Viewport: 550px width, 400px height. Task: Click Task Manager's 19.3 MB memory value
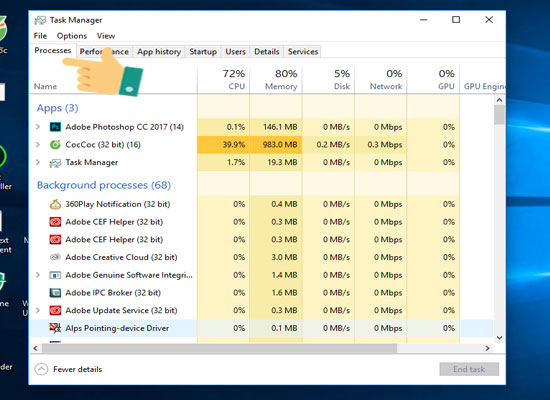pos(282,162)
